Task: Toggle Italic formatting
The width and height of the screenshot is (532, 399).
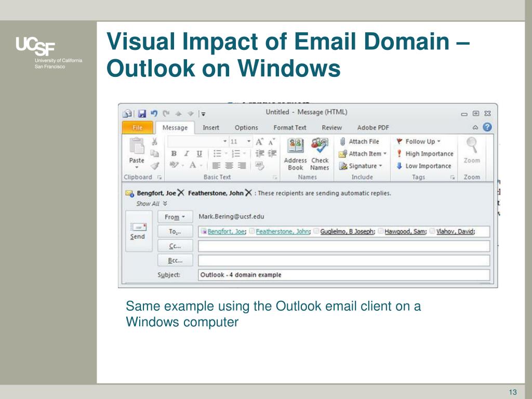Action: pyautogui.click(x=187, y=154)
